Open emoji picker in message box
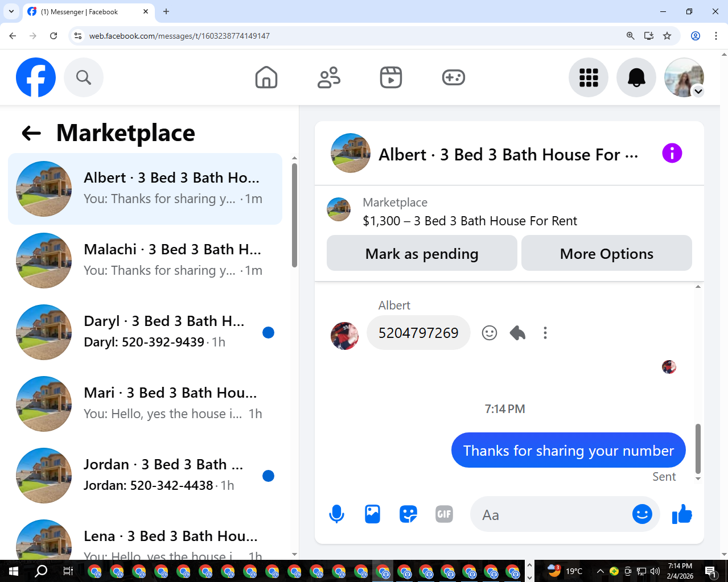The width and height of the screenshot is (728, 582). [642, 514]
